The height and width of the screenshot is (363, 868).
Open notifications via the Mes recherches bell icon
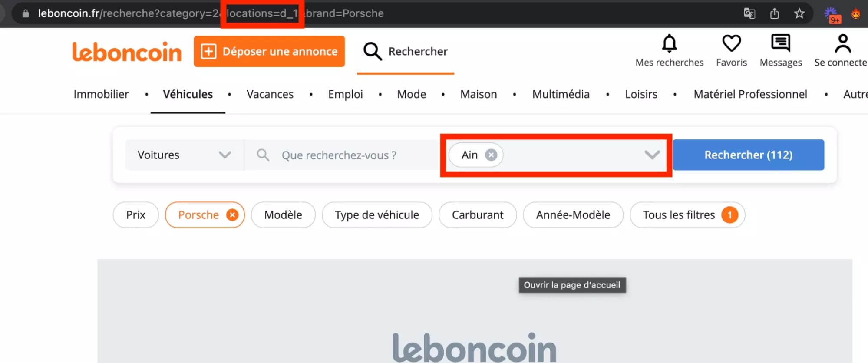pyautogui.click(x=669, y=43)
